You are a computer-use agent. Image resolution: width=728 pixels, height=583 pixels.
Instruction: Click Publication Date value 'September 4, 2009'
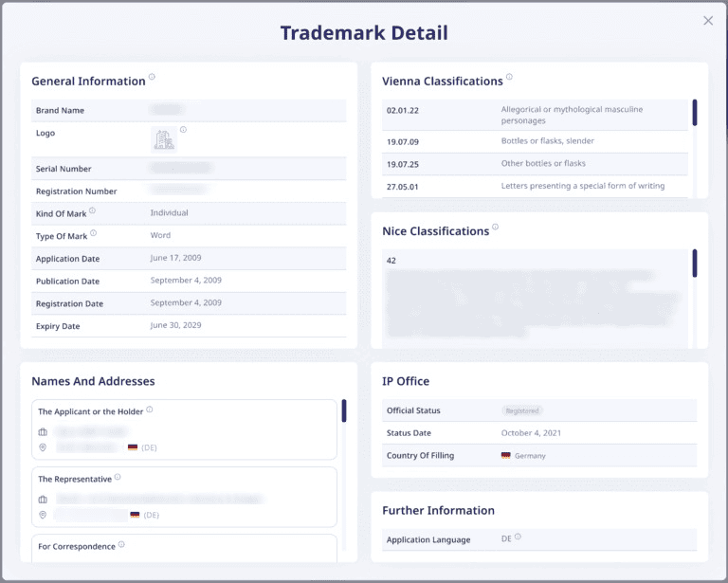(x=186, y=280)
